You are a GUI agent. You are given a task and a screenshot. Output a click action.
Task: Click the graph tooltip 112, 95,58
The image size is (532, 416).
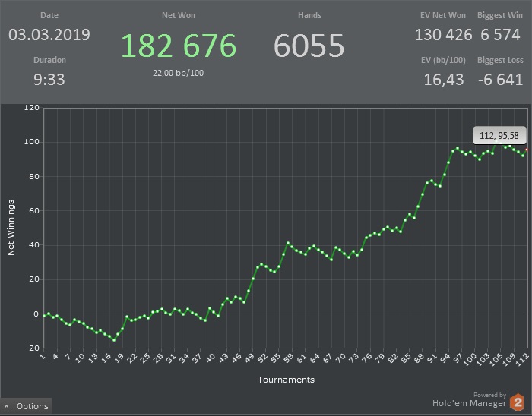point(499,136)
